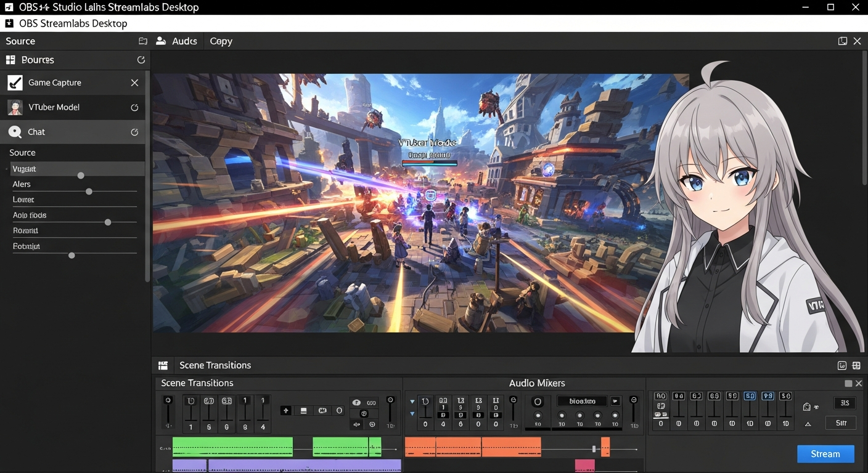Image resolution: width=868 pixels, height=473 pixels.
Task: Open the dropdown arrow beside mixer name field
Action: coord(615,402)
